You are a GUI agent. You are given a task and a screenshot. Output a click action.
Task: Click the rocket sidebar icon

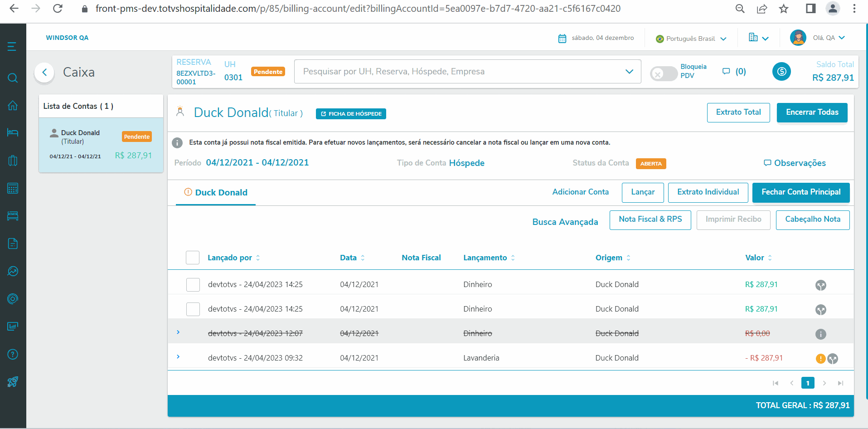click(13, 382)
